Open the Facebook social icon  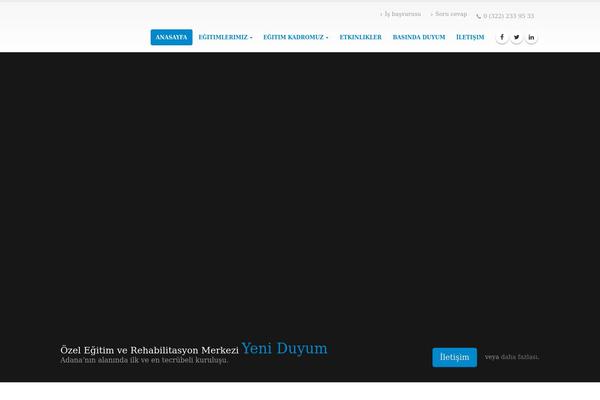point(502,37)
